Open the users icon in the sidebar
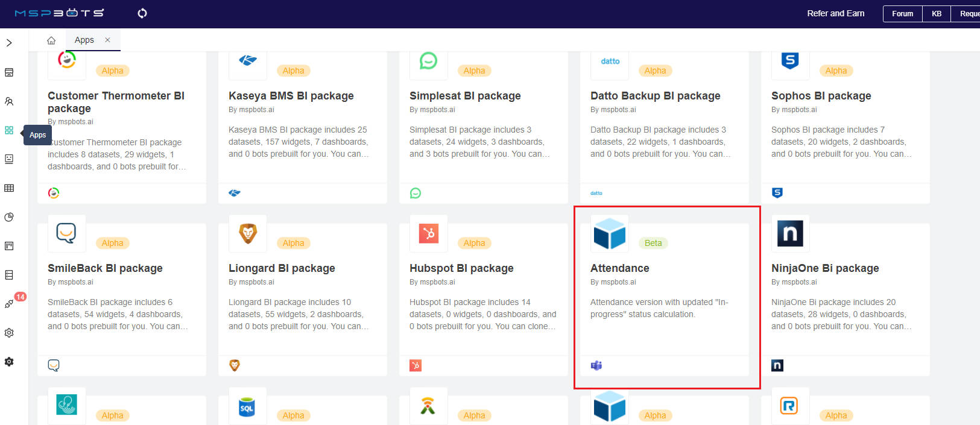Screen dimensions: 980x425 point(9,101)
